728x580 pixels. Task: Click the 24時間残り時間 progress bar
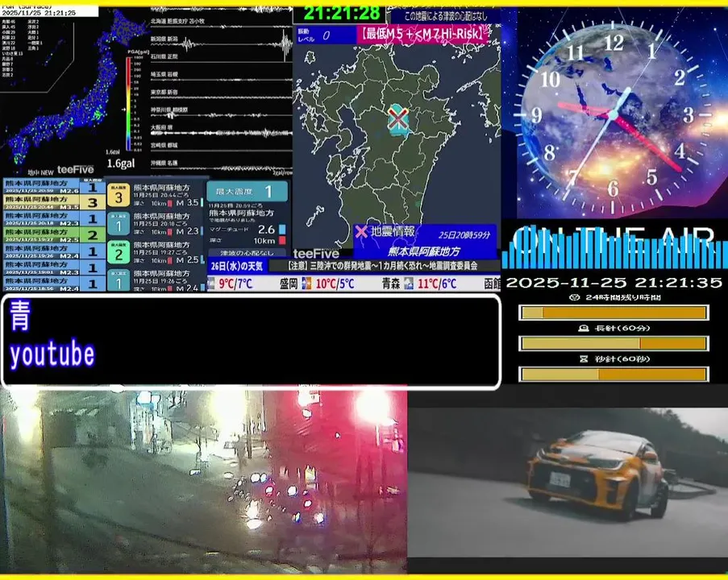tap(614, 313)
